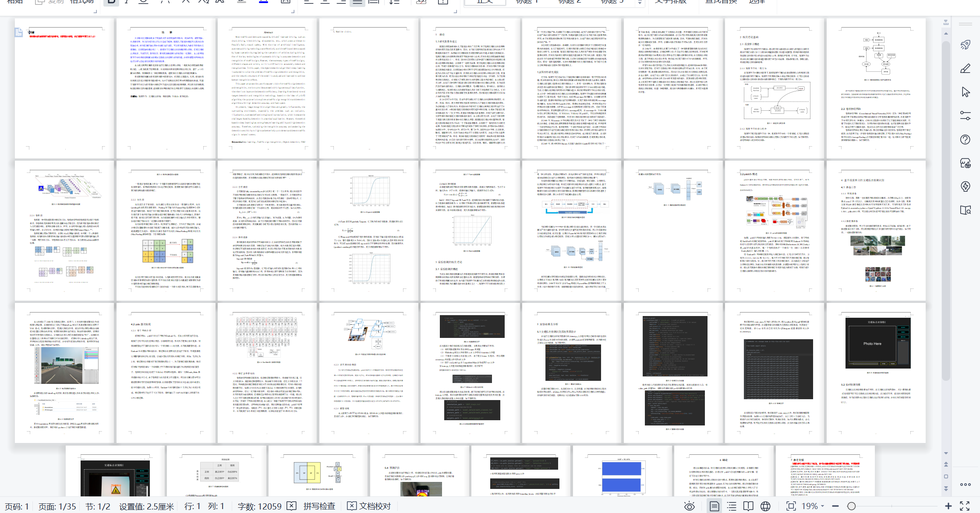Open the help question mark icon
The height and width of the screenshot is (513, 980).
click(965, 140)
